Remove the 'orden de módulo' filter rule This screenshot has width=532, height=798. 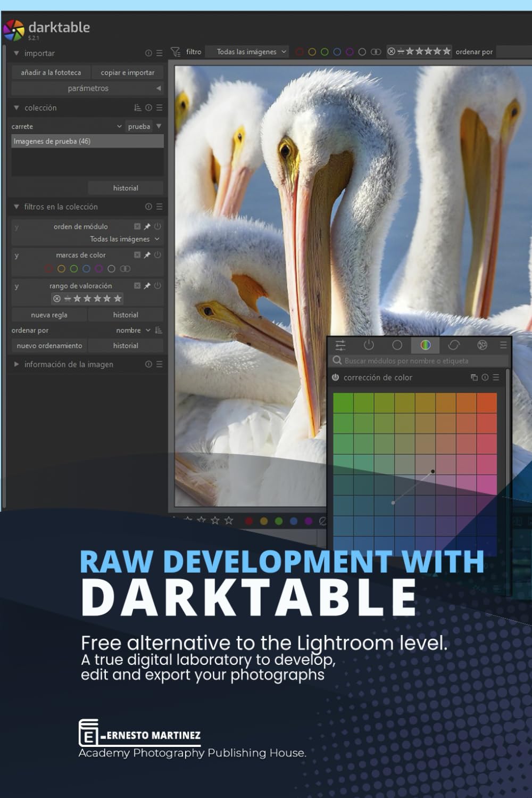point(137,226)
